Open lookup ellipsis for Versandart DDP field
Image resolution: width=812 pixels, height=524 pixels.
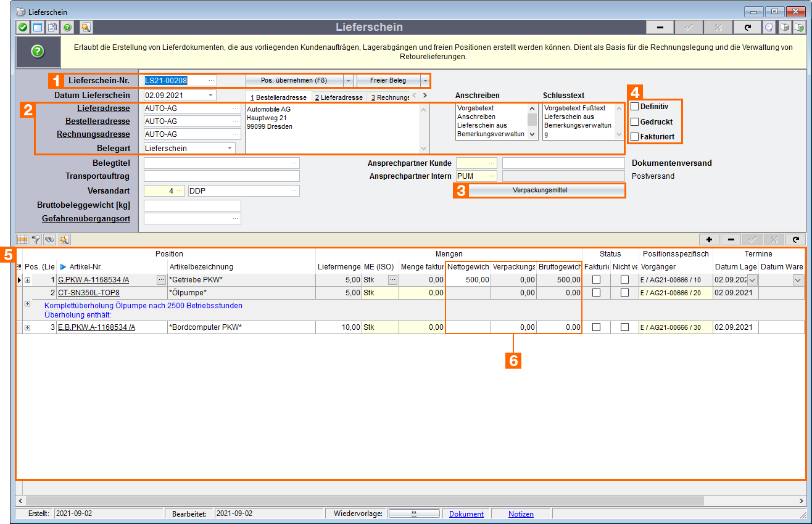click(295, 191)
